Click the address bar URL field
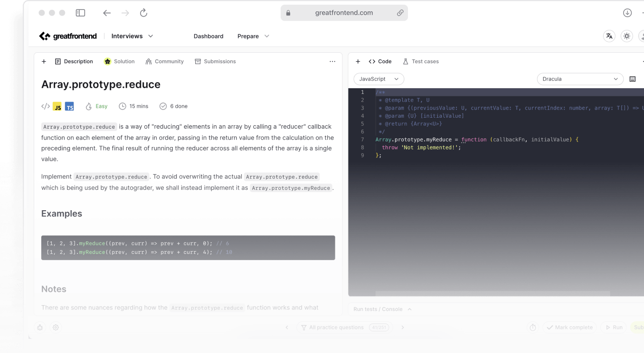The width and height of the screenshot is (644, 353). [344, 13]
